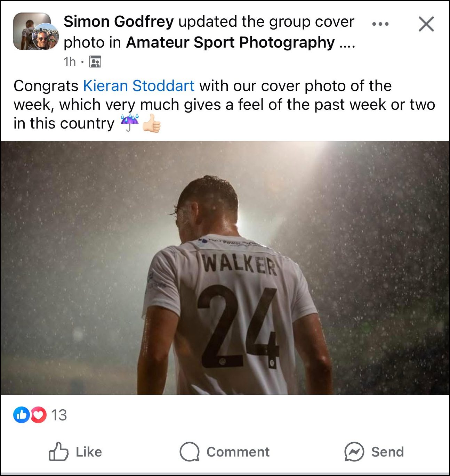Click the Messenger icon beside Send
Screen dimensions: 450x476
[x=354, y=452]
